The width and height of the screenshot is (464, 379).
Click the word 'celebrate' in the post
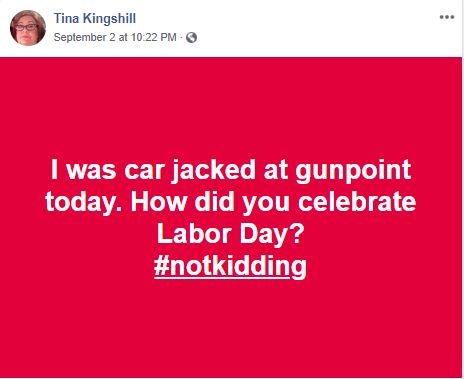point(357,202)
